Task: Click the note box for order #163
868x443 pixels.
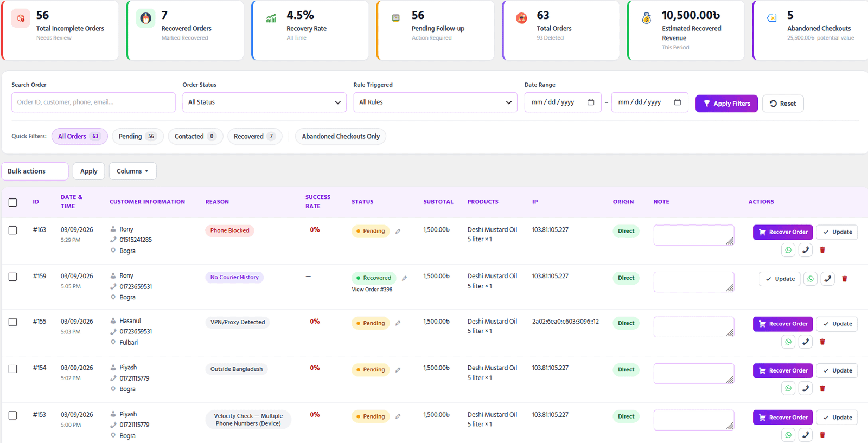Action: (x=694, y=235)
